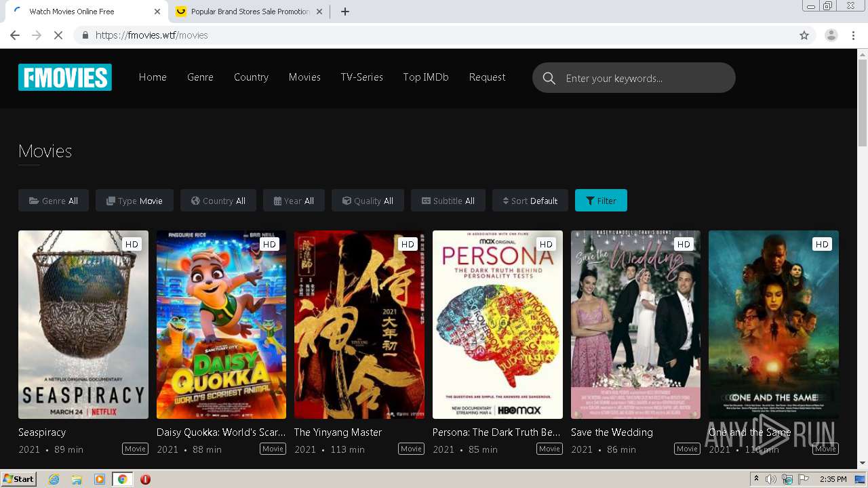Image resolution: width=868 pixels, height=488 pixels.
Task: Open the Daisy Quokka title link
Action: click(221, 432)
